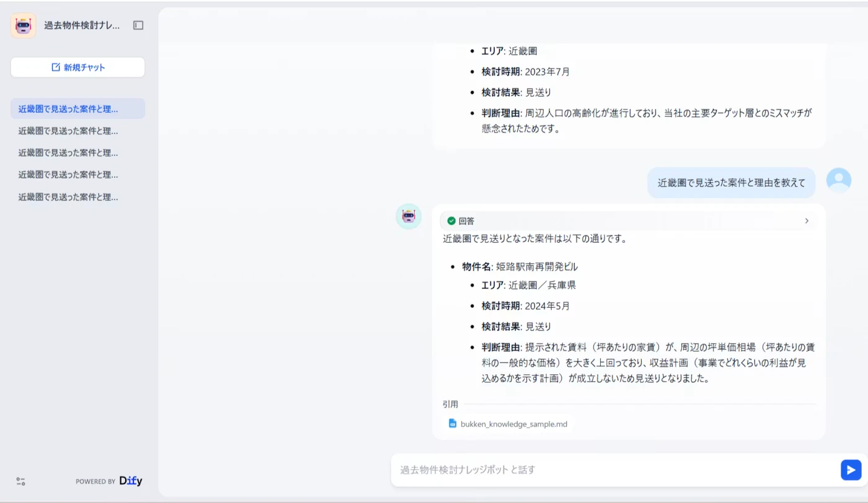Collapse the sidebar with the panel icon
Image resolution: width=868 pixels, height=503 pixels.
[138, 25]
